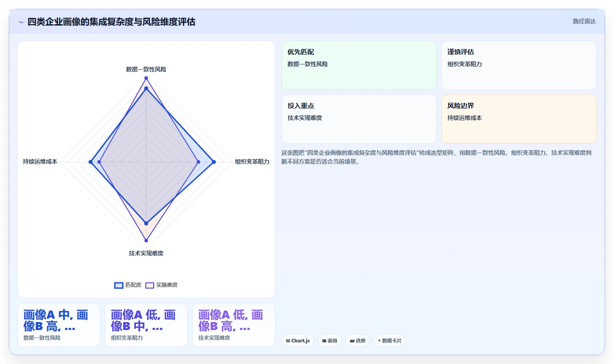Select the 谨慎评估 card heading
This screenshot has height=364, width=614.
(x=461, y=52)
